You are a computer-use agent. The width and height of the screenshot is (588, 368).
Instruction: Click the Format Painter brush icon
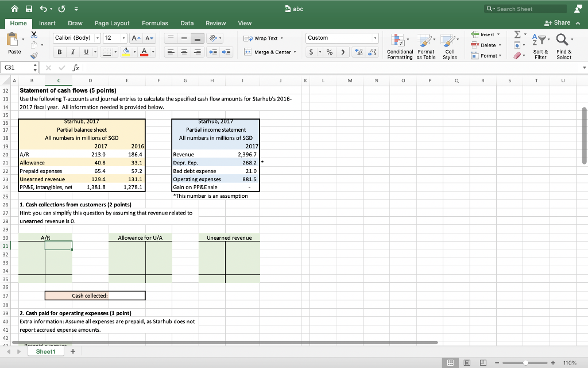coord(33,57)
